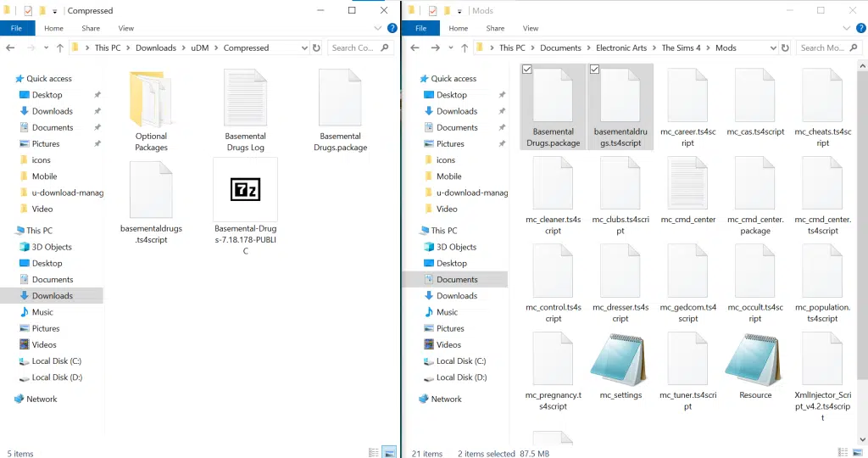Uncheck the basementaldrugs.ts4script checkbox in Mods
Image resolution: width=868 pixels, height=458 pixels.
coord(594,70)
